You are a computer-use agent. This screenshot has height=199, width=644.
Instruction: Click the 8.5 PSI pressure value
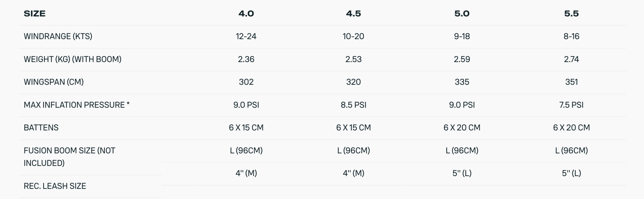pyautogui.click(x=353, y=105)
